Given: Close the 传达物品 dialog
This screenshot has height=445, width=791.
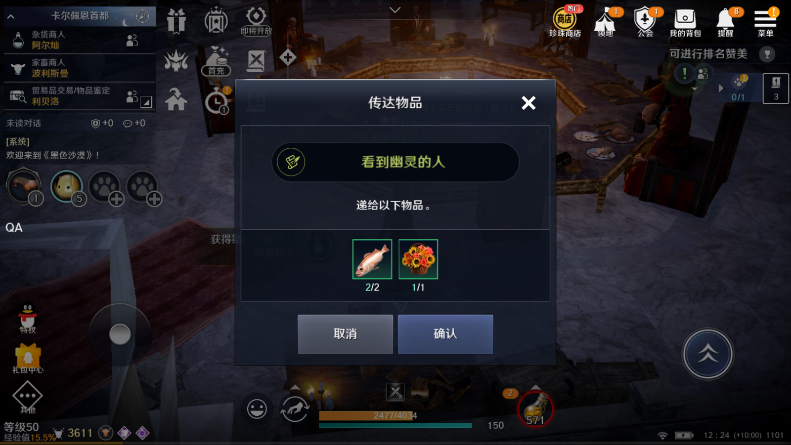Looking at the screenshot, I should coord(528,103).
